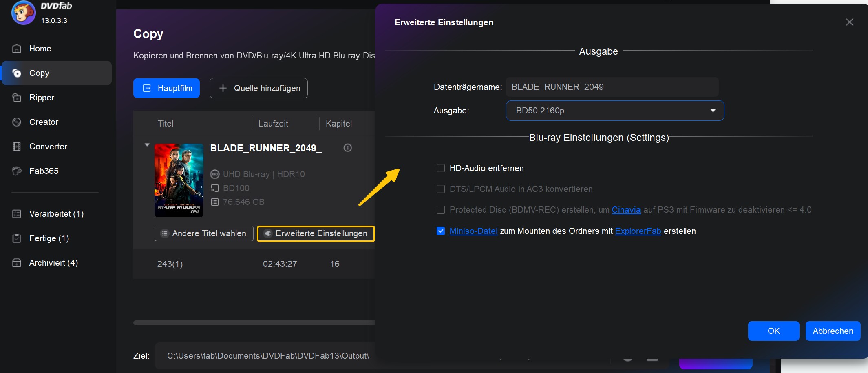
Task: Open the Converter module icon
Action: coord(17,147)
